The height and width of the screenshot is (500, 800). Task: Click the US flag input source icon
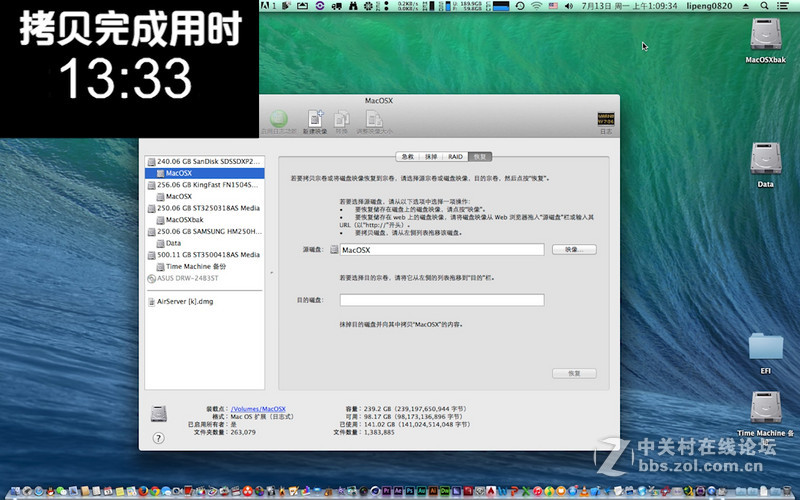coord(553,6)
